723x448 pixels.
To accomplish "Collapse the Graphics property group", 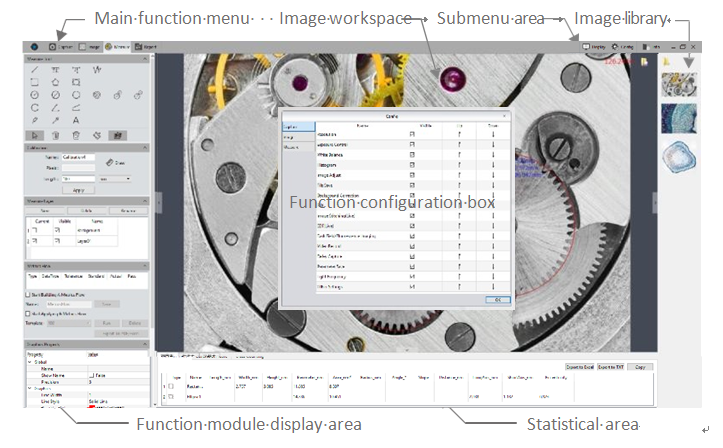I will coord(30,389).
